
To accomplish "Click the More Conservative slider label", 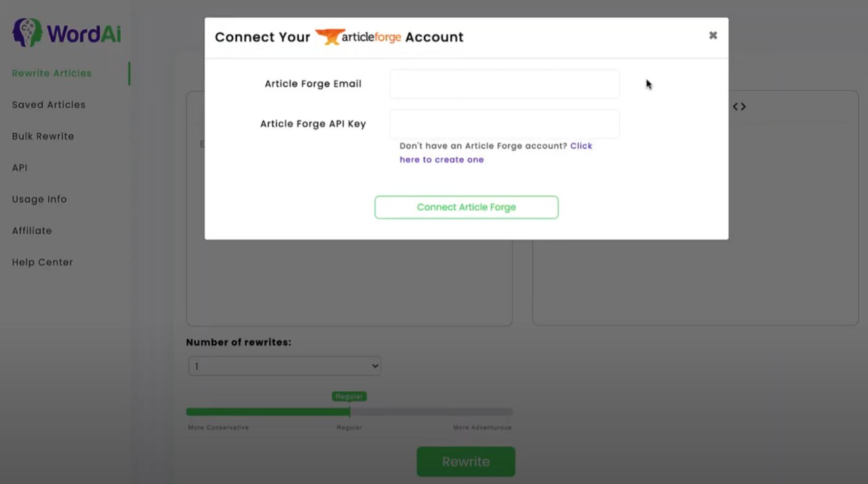I will pos(218,427).
